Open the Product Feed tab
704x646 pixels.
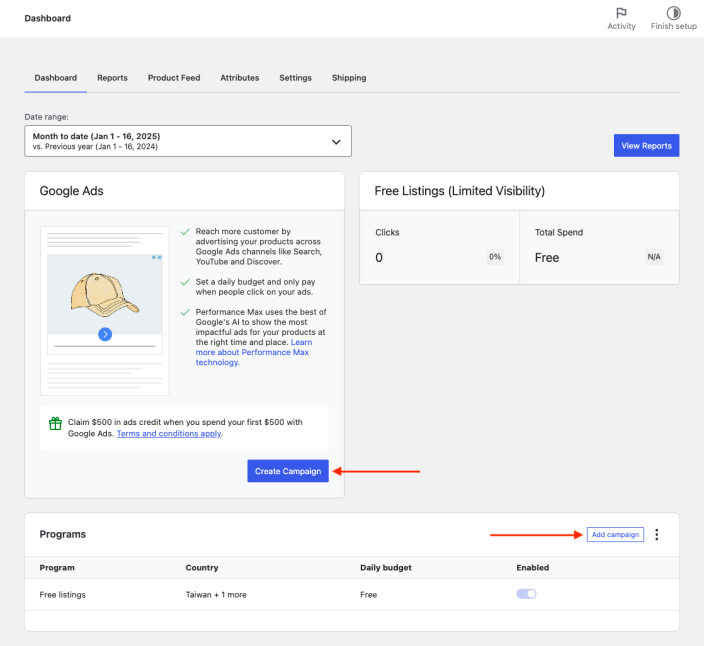point(174,78)
